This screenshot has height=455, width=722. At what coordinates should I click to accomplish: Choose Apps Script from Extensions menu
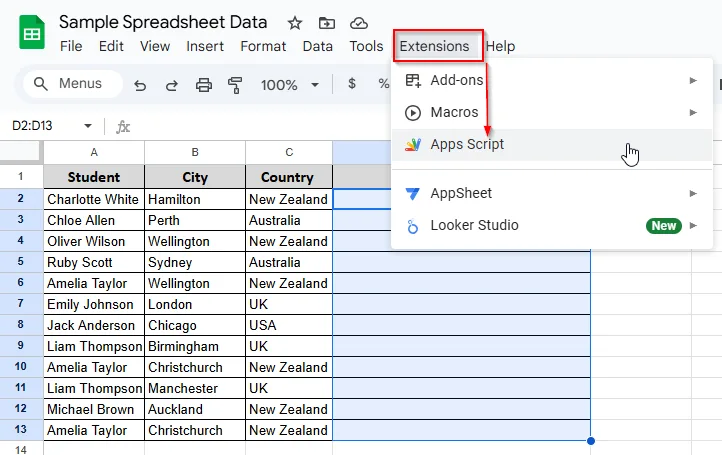[552, 145]
